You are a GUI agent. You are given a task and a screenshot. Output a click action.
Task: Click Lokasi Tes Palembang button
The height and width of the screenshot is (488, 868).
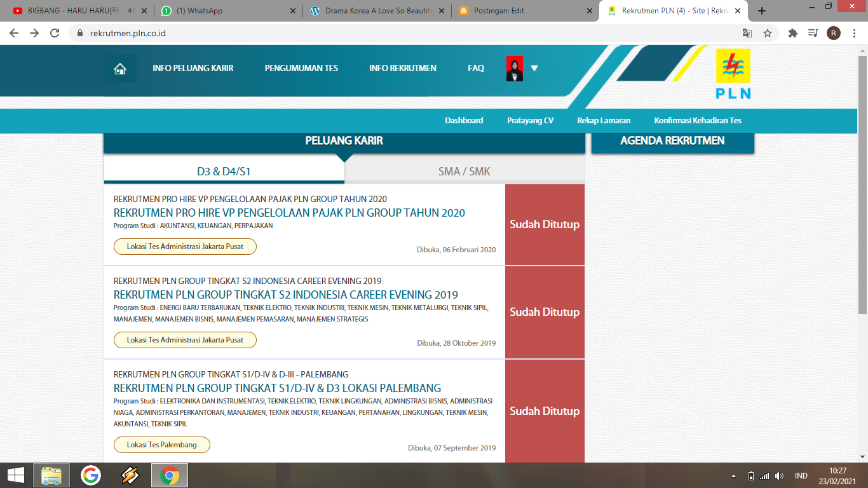pyautogui.click(x=162, y=445)
